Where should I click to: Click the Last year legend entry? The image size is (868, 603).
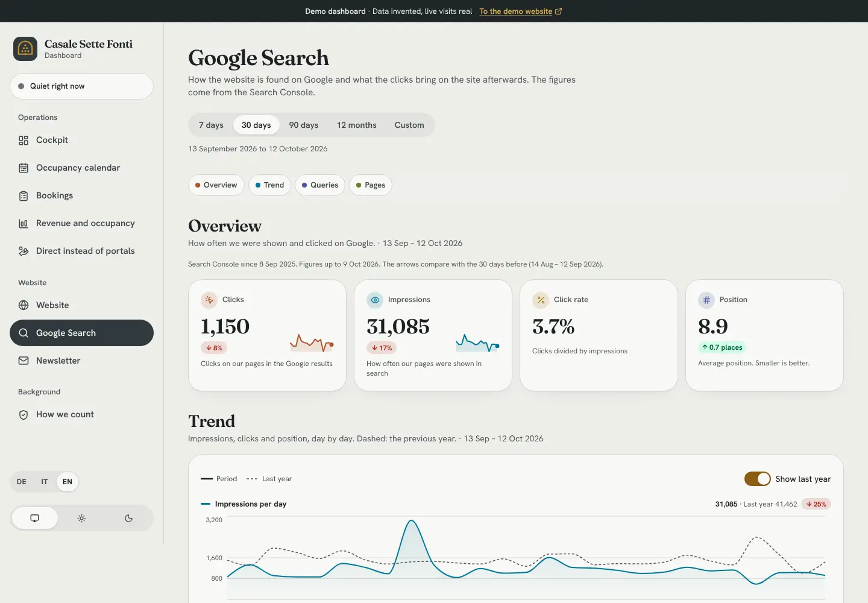pyautogui.click(x=269, y=479)
